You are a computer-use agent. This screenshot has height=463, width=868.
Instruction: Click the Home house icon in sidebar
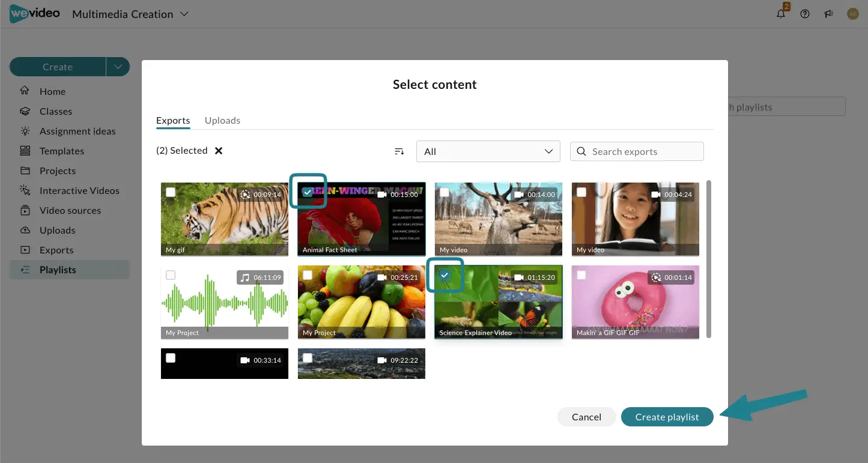point(25,91)
